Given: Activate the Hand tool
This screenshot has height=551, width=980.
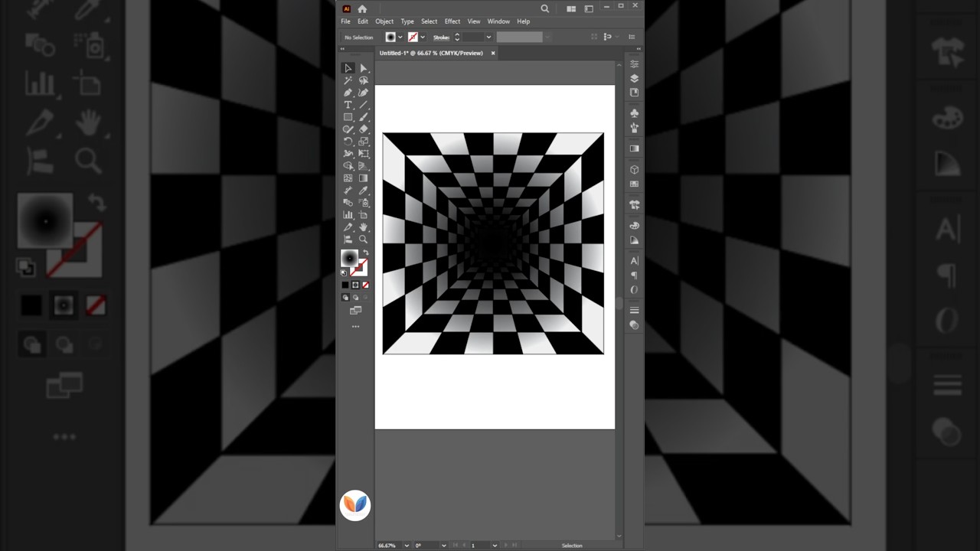Looking at the screenshot, I should click(364, 227).
